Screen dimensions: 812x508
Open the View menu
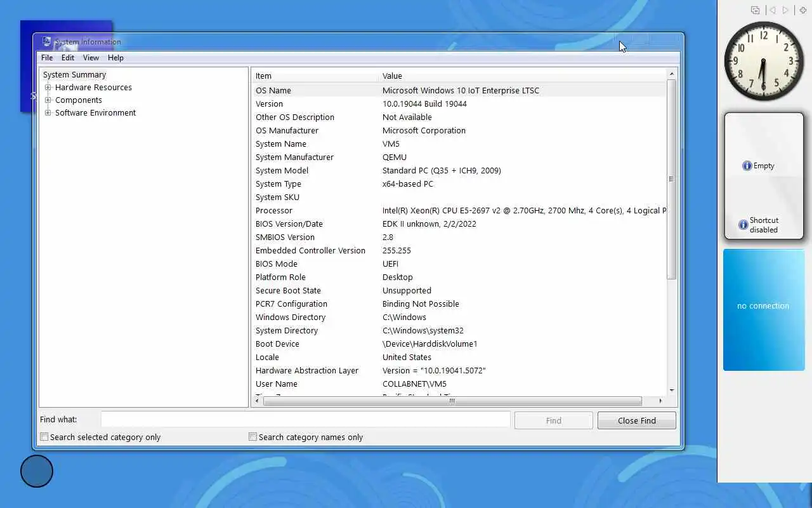(91, 58)
